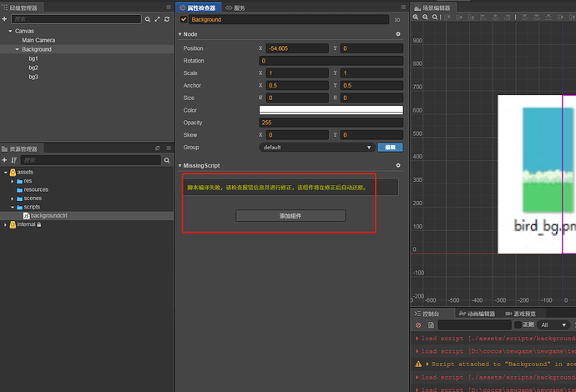Viewport: 576px width, 392px height.
Task: Open console log type All dropdown
Action: (x=553, y=324)
